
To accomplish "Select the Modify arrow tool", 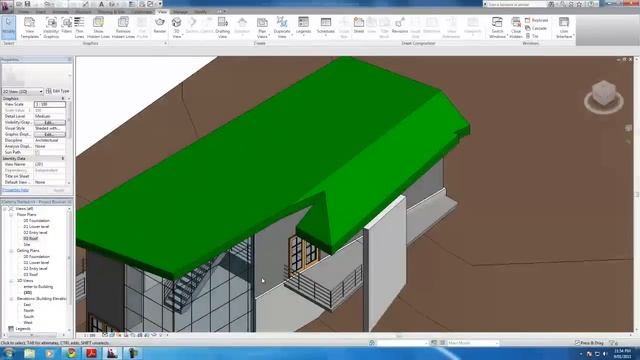I will click(x=8, y=27).
